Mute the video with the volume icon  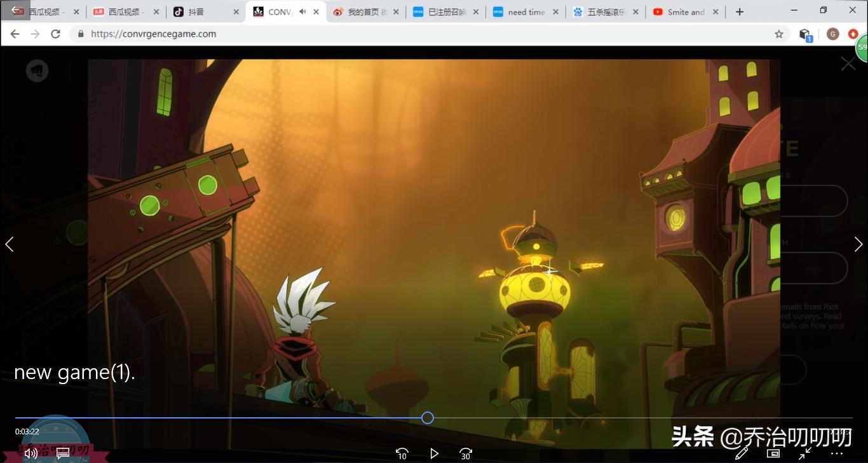pos(31,453)
